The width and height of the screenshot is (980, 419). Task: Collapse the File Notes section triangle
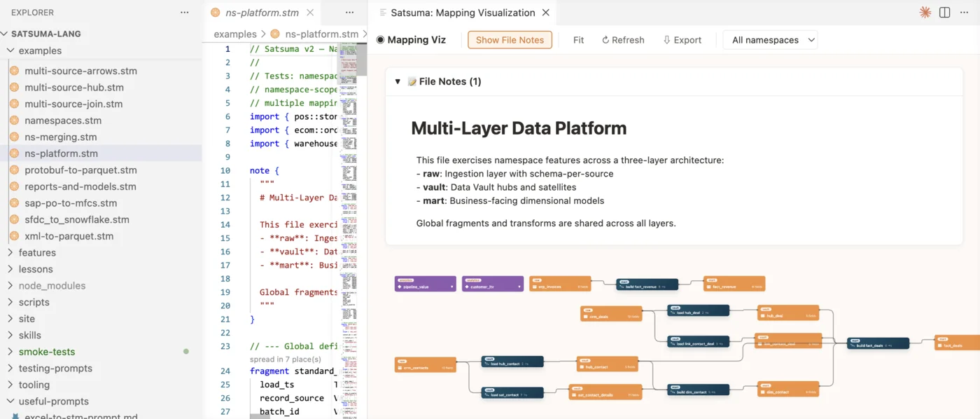[398, 81]
